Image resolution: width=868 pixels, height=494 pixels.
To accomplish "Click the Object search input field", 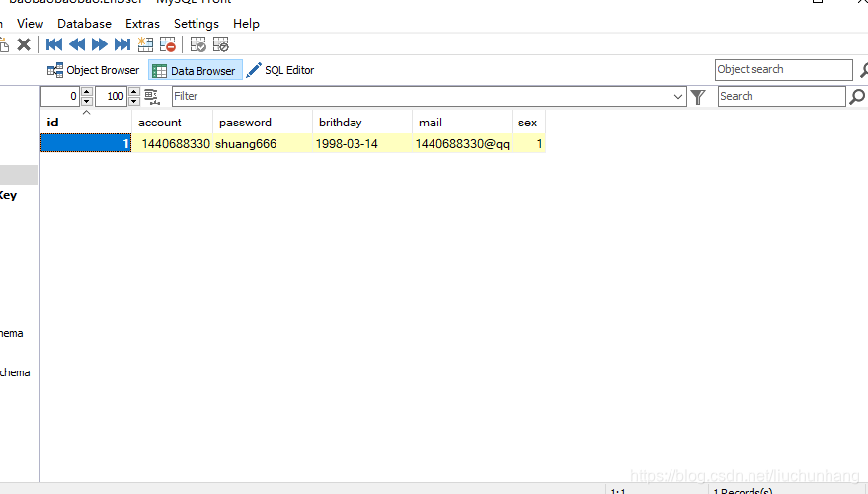I will tap(783, 70).
